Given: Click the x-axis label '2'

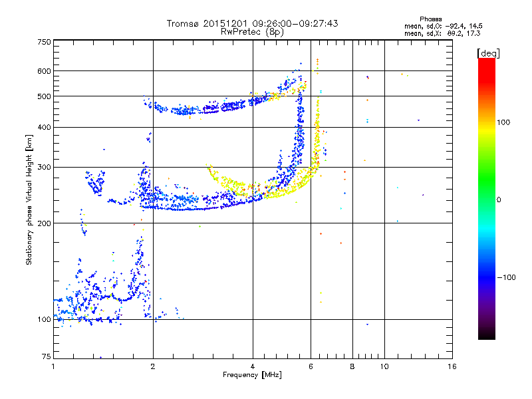Looking at the screenshot, I should click(x=153, y=366).
